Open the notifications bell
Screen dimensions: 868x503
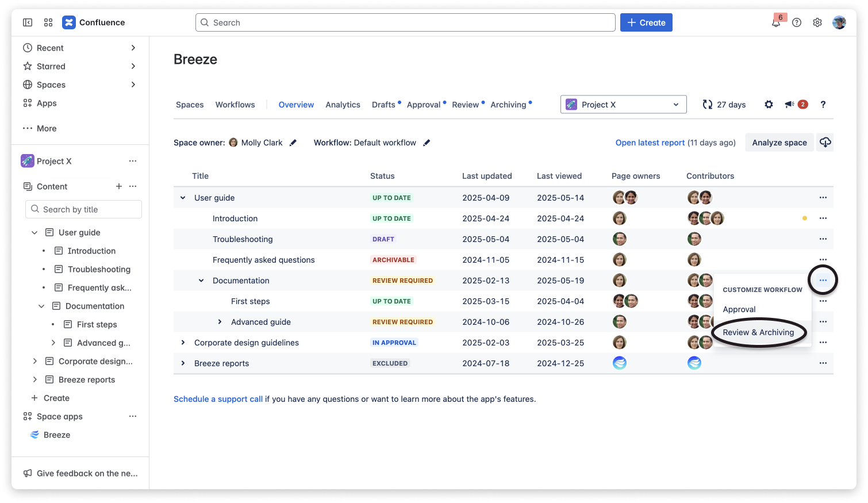(776, 22)
